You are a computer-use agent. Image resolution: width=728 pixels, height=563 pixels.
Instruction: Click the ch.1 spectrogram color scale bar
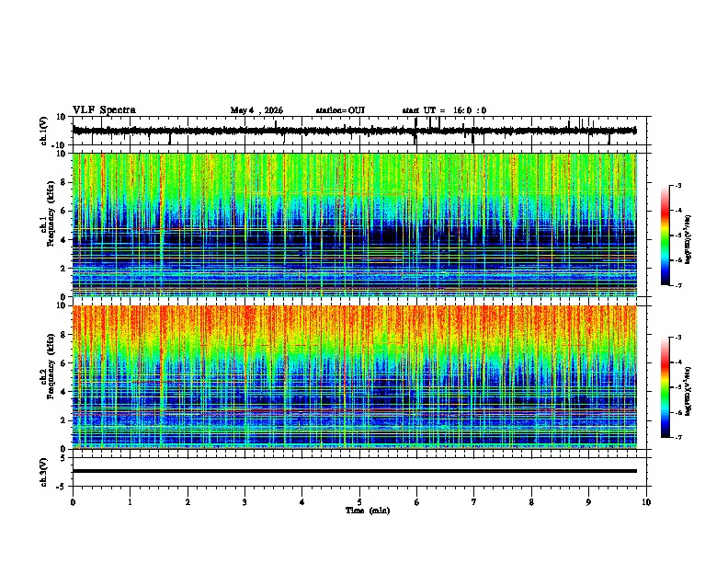point(665,236)
